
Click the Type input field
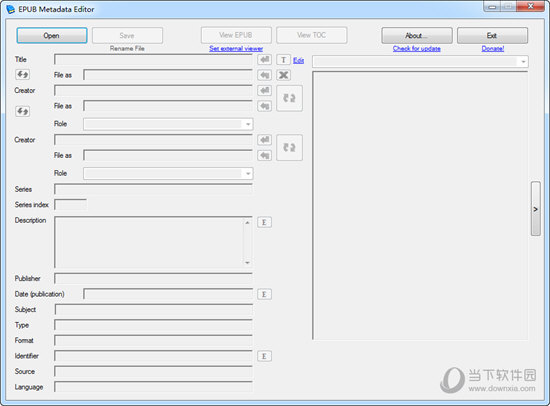tap(153, 325)
